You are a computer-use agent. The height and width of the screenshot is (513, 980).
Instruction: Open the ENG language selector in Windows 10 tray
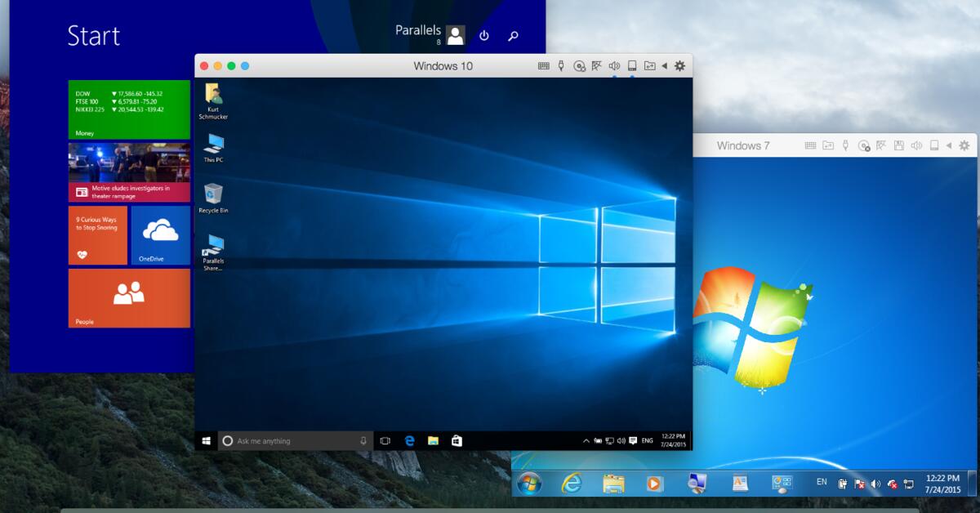(648, 440)
